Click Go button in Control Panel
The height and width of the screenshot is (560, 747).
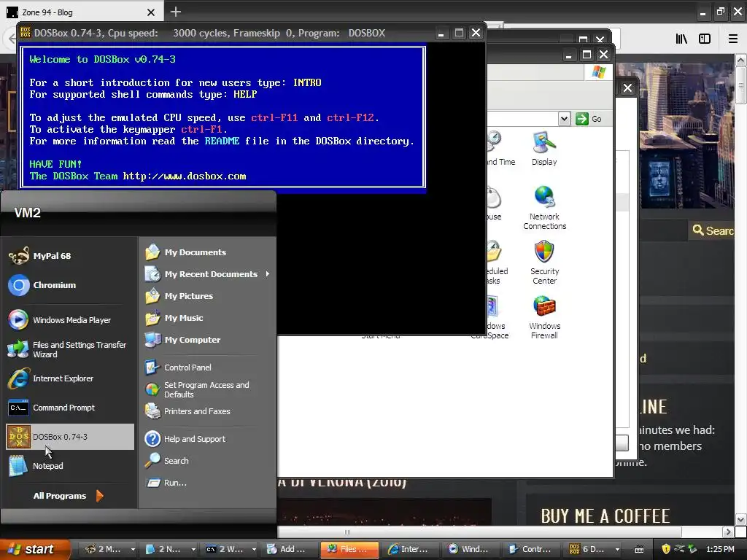click(589, 119)
